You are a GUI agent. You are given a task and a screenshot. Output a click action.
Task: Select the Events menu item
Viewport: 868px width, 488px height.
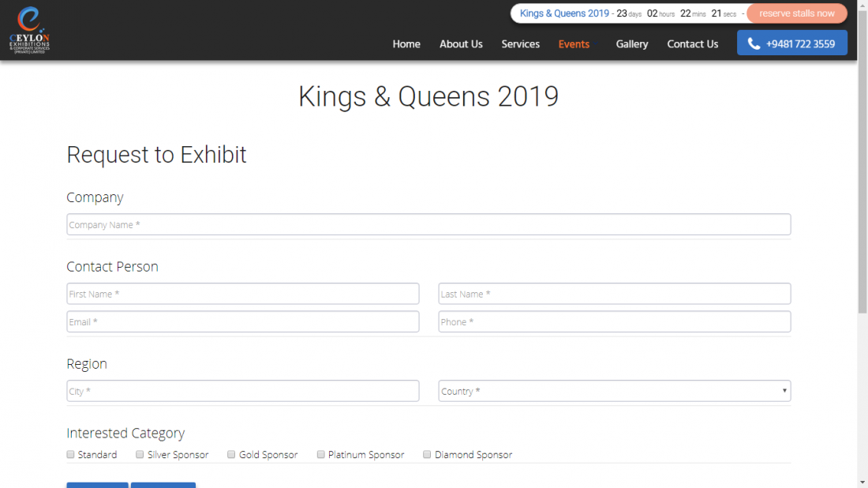[x=574, y=43]
